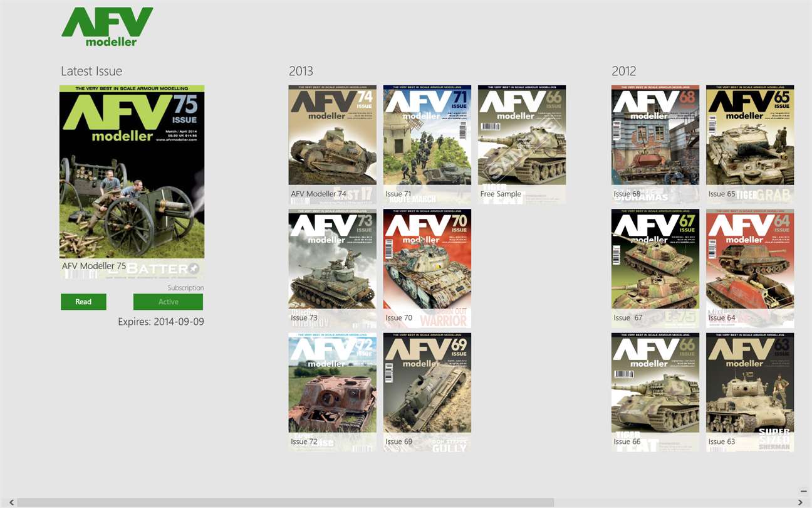Open the Issue 69 cover
Viewport: 812px width, 508px height.
coord(427,392)
